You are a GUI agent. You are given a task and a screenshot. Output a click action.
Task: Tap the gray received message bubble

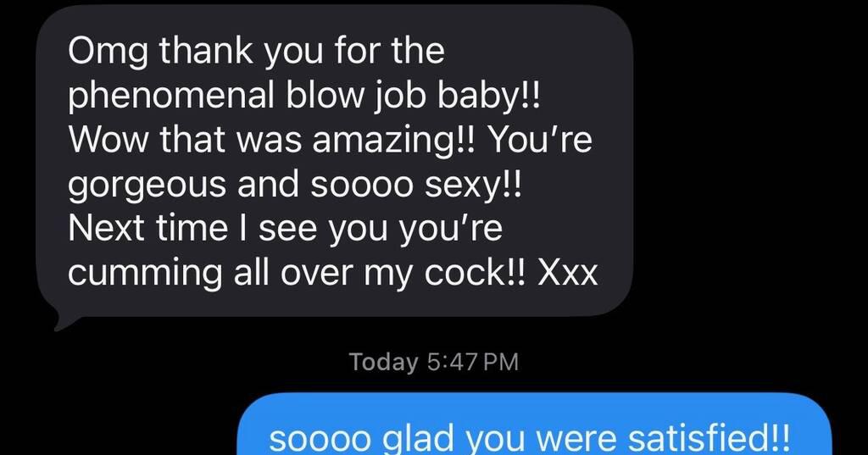point(334,162)
